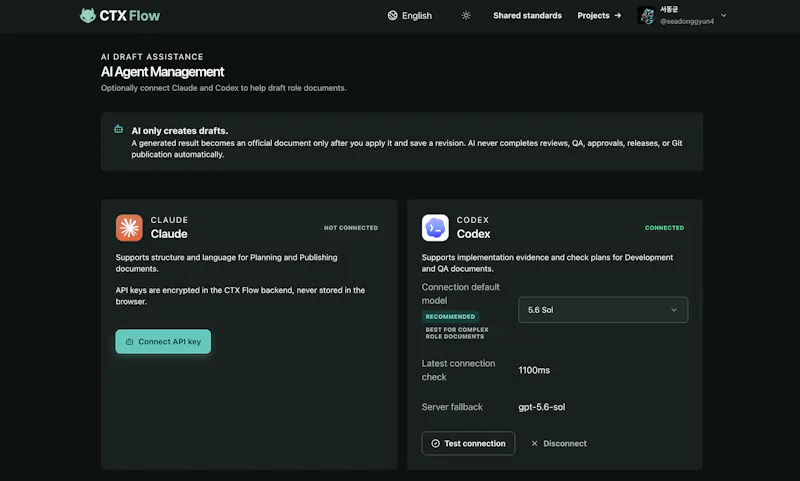The height and width of the screenshot is (481, 800).
Task: Click the Claude card title text
Action: click(169, 234)
